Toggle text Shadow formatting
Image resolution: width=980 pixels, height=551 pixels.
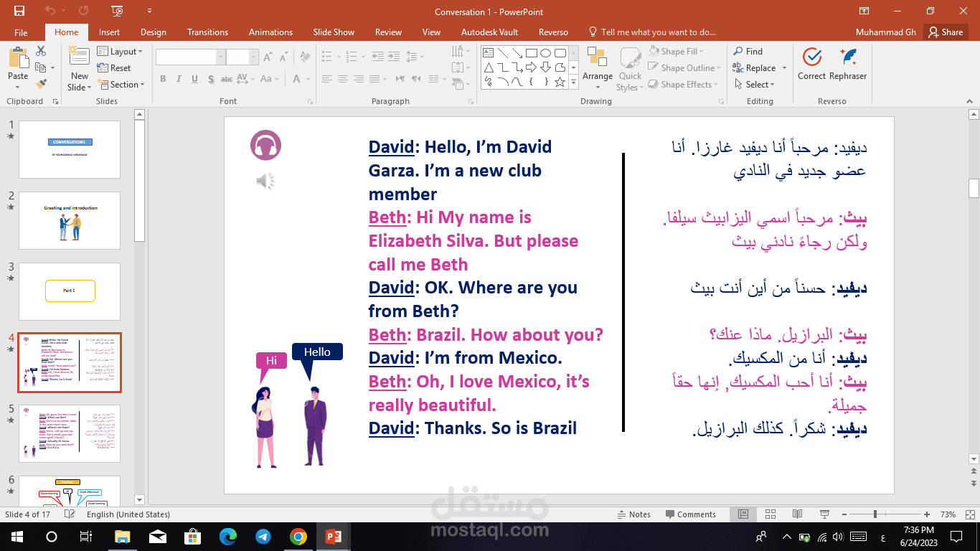[210, 79]
